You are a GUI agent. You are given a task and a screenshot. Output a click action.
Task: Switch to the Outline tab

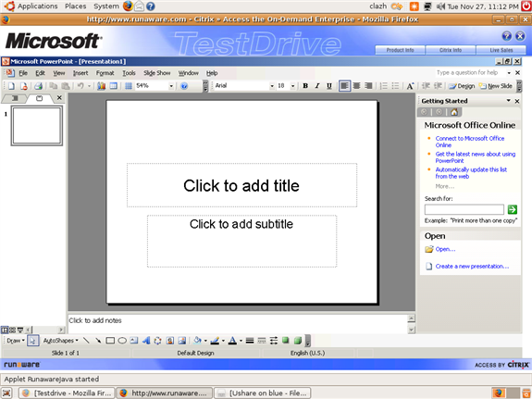(15, 98)
